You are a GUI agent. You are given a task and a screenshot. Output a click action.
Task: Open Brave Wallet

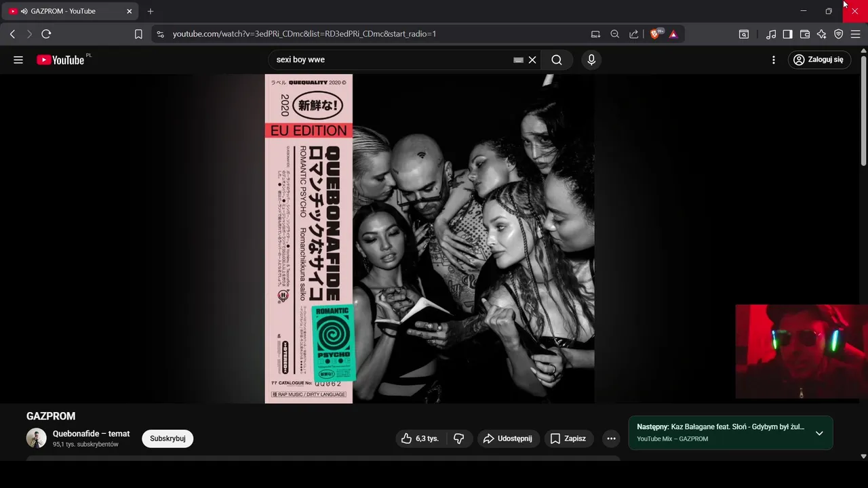pos(805,34)
